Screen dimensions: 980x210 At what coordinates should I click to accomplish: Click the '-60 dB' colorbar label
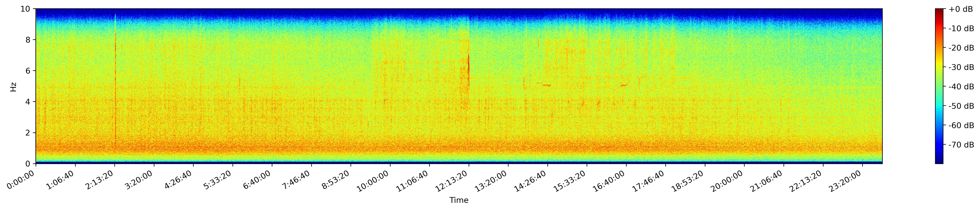pyautogui.click(x=961, y=125)
